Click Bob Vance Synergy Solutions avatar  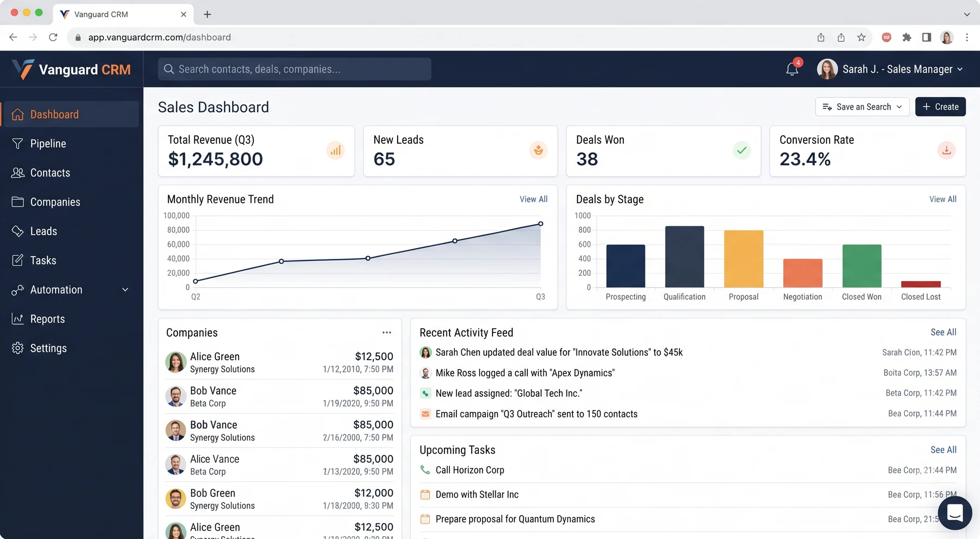(175, 431)
